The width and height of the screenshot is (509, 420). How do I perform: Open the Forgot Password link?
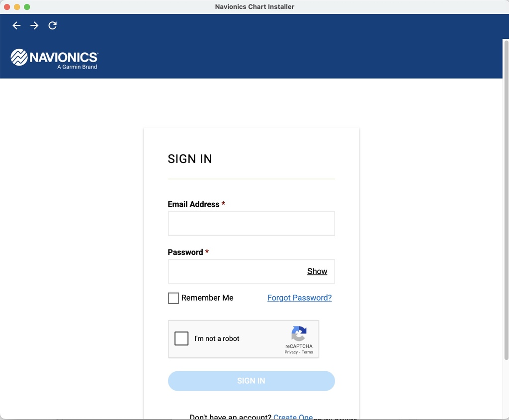click(300, 298)
